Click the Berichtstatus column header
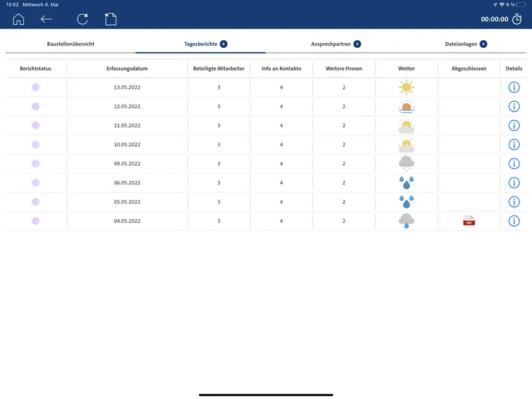The image size is (532, 399). click(35, 69)
